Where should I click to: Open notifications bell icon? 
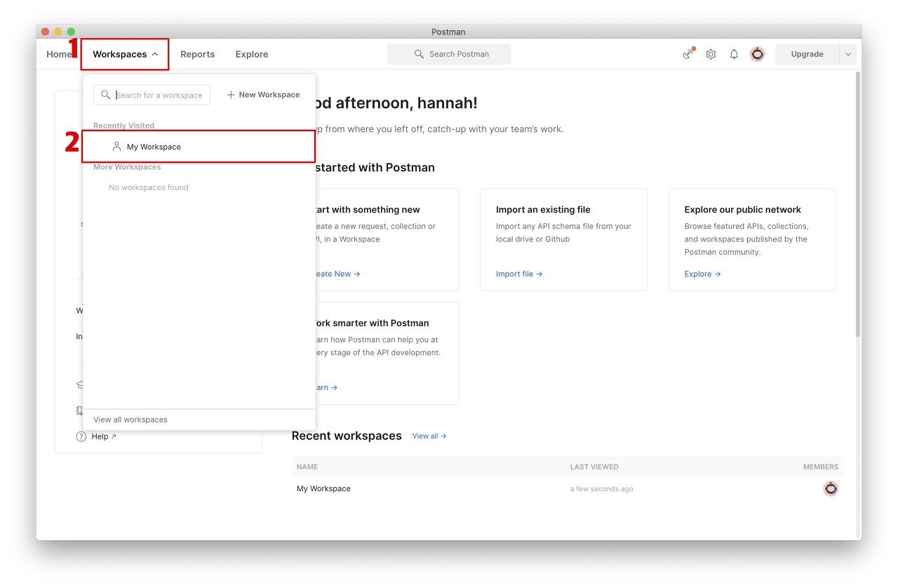click(734, 54)
